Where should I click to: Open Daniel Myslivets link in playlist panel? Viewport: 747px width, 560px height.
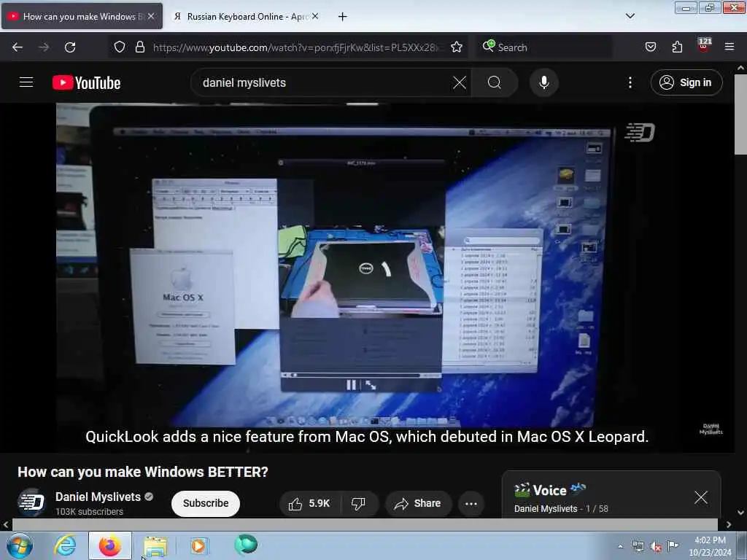546,508
